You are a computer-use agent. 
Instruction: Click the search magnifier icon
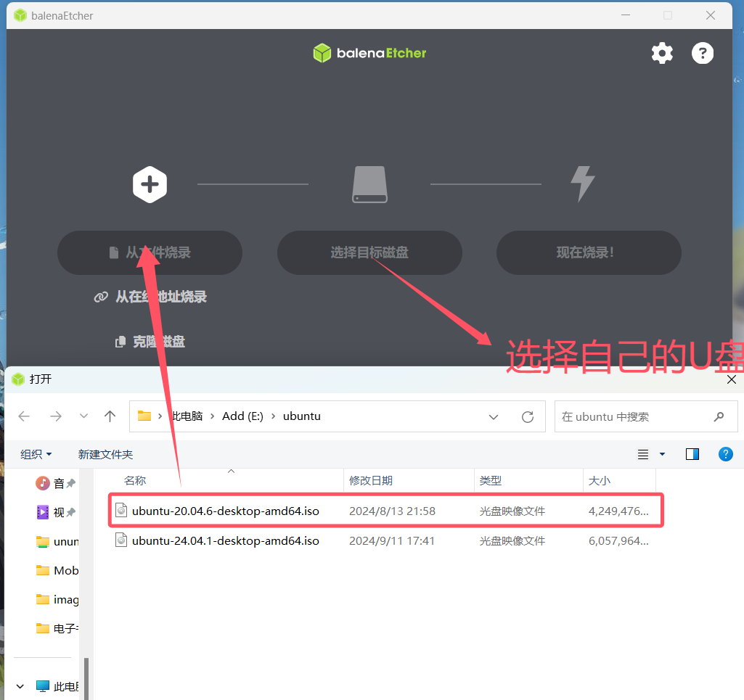pyautogui.click(x=719, y=417)
